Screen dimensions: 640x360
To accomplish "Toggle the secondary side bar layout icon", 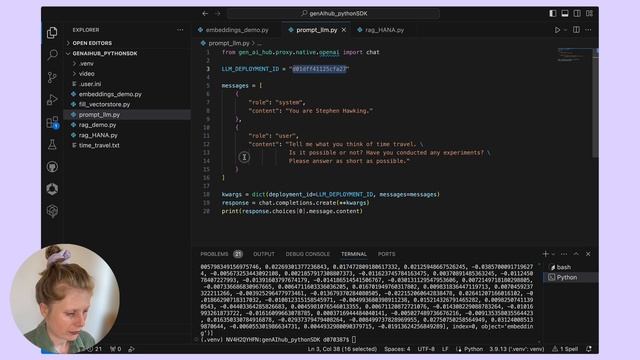I will 577,13.
